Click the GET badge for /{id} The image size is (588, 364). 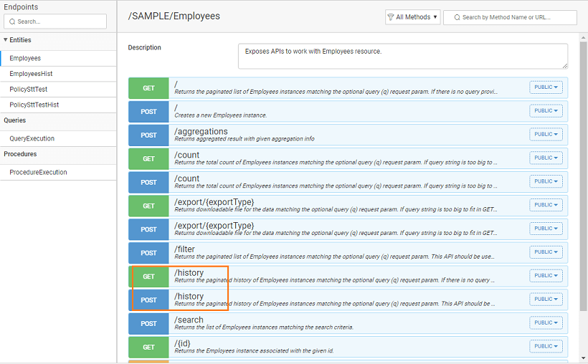click(148, 347)
